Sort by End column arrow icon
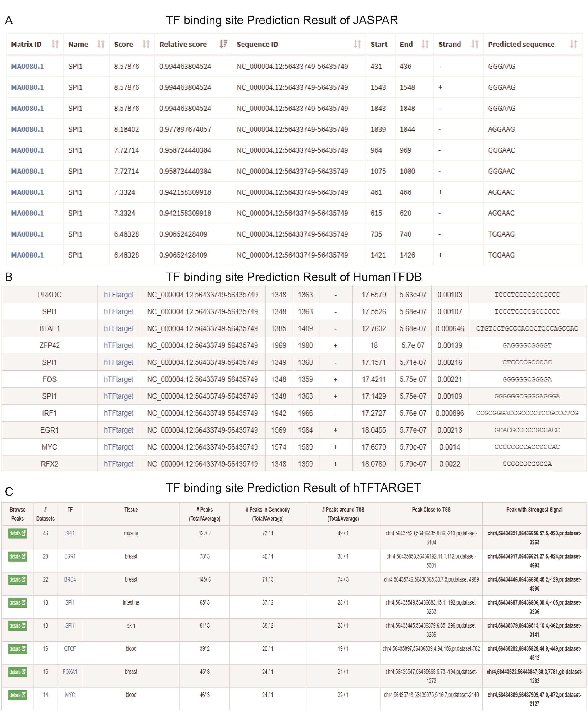This screenshot has width=588, height=724. 425,44
